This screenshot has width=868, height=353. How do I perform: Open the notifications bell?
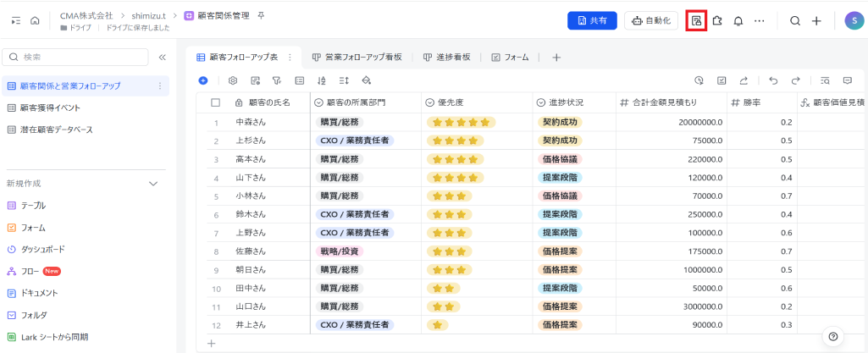[738, 20]
